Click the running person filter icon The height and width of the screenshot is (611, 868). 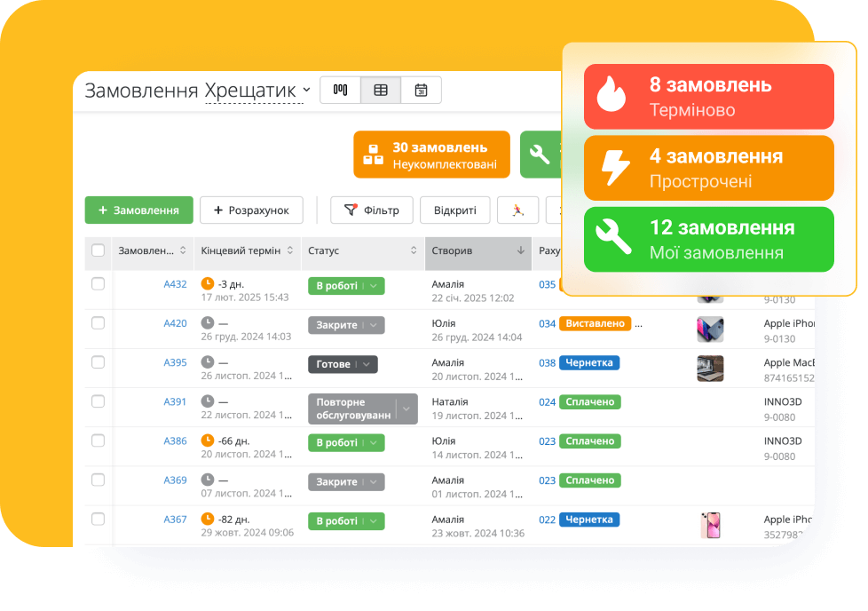pyautogui.click(x=518, y=210)
